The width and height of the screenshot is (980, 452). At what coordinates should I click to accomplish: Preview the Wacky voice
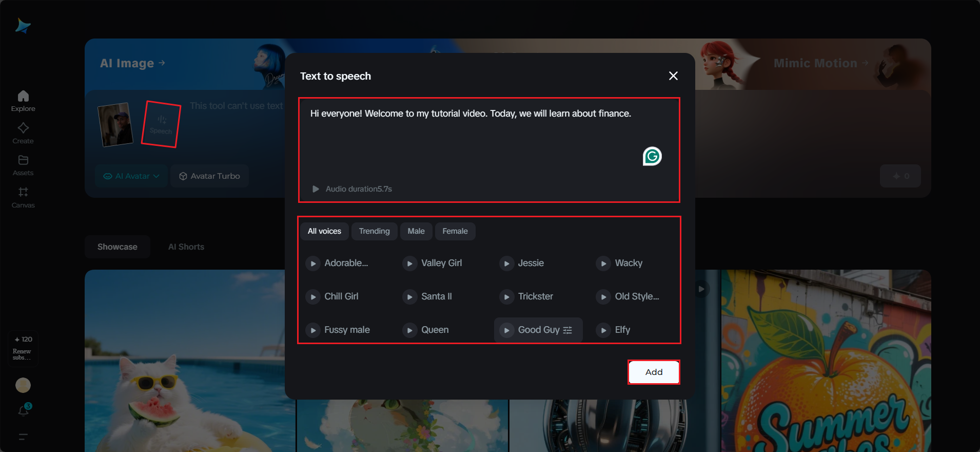pyautogui.click(x=603, y=263)
